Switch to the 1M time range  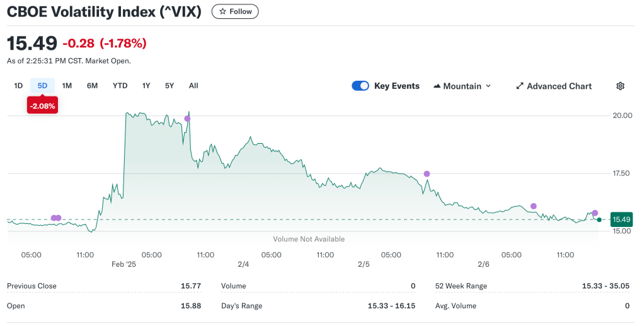coord(67,86)
